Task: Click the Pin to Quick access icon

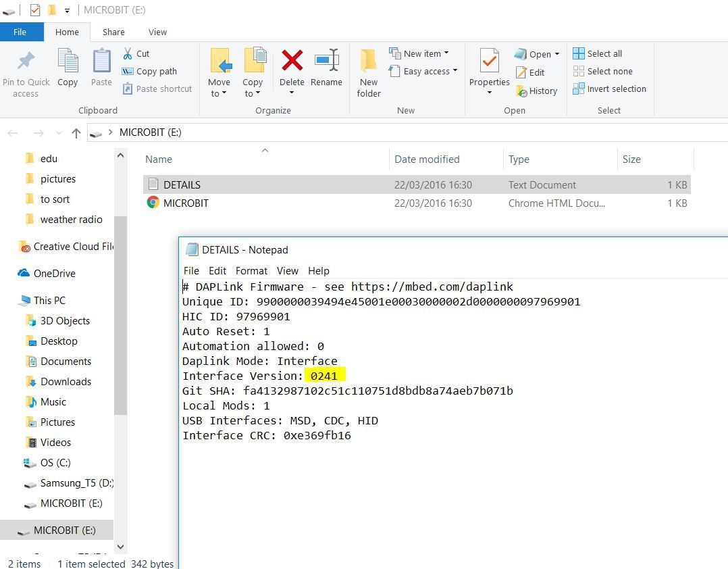Action: click(x=26, y=61)
